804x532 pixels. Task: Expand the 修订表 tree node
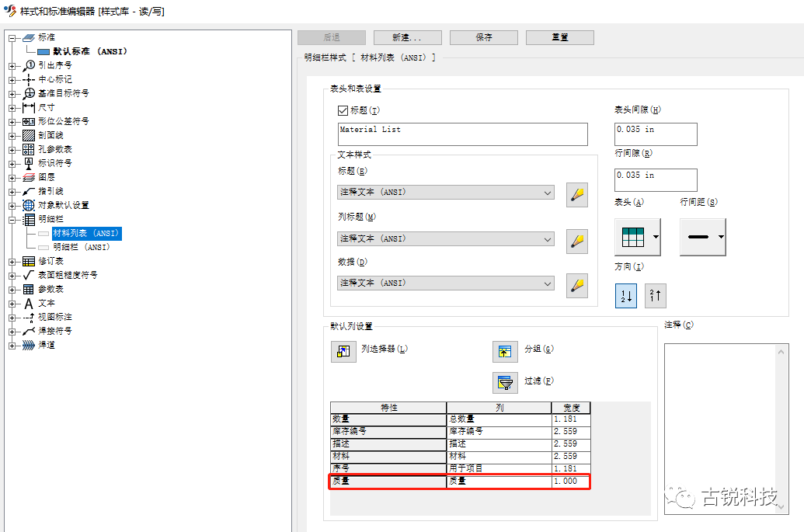(12, 262)
